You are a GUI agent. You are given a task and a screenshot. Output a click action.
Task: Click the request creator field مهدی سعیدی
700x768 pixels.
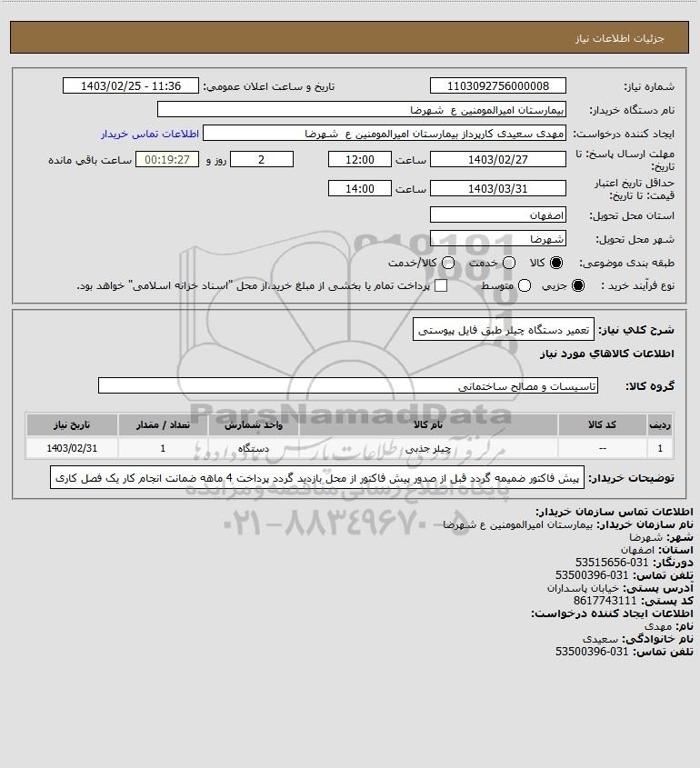(x=385, y=134)
